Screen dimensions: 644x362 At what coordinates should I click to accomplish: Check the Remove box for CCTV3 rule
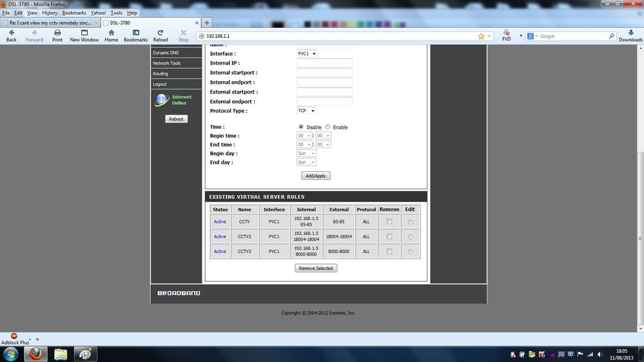coord(389,251)
